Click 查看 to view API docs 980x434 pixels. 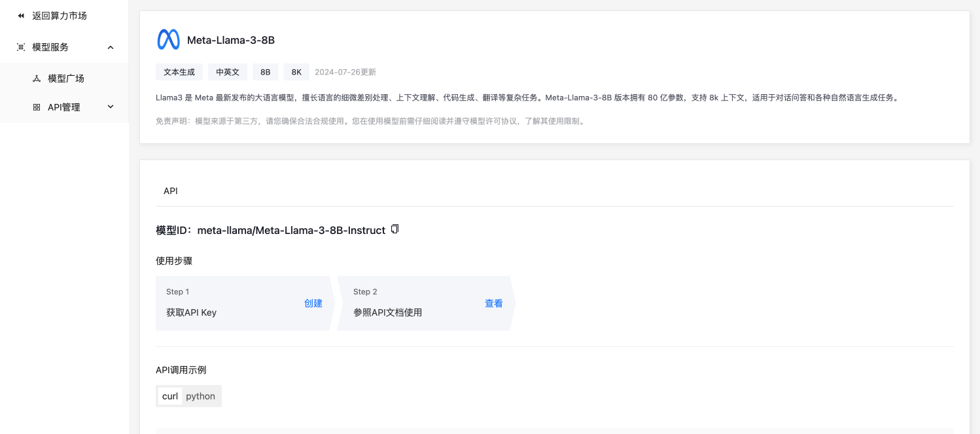click(494, 303)
